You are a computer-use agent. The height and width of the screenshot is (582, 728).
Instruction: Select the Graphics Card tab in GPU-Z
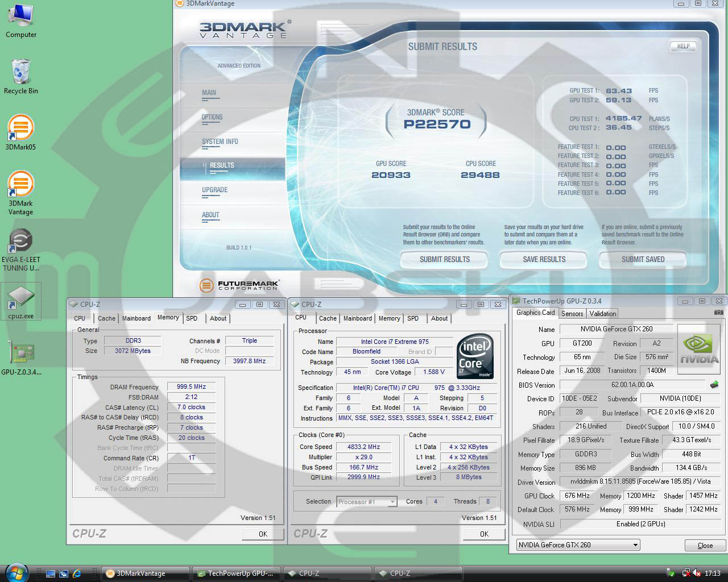pos(535,313)
